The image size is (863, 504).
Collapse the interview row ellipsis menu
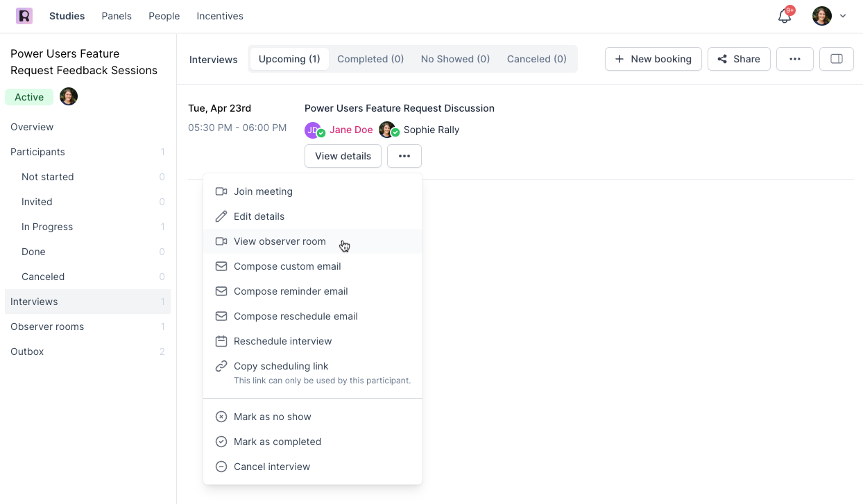404,156
